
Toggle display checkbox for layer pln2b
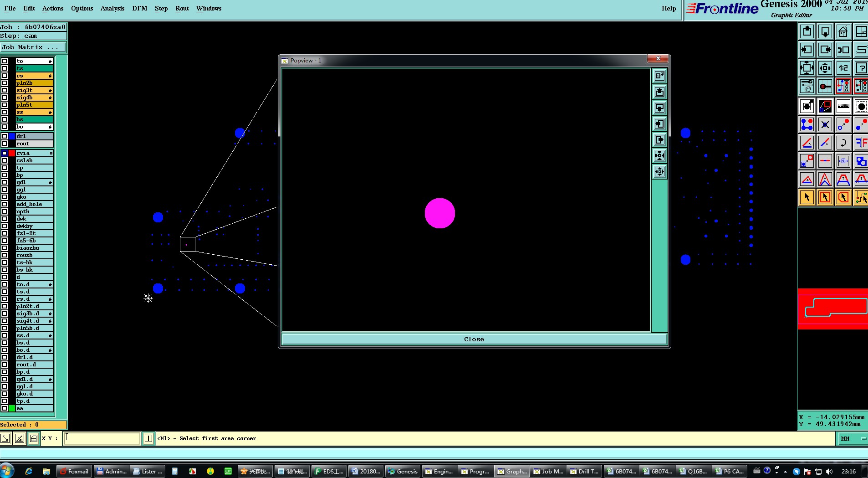coord(5,83)
